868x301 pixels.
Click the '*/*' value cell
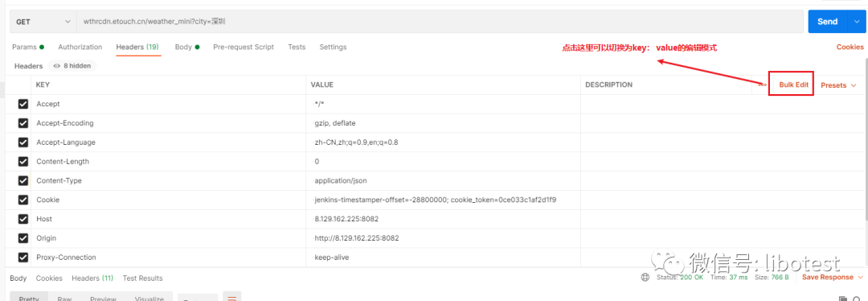(x=443, y=104)
